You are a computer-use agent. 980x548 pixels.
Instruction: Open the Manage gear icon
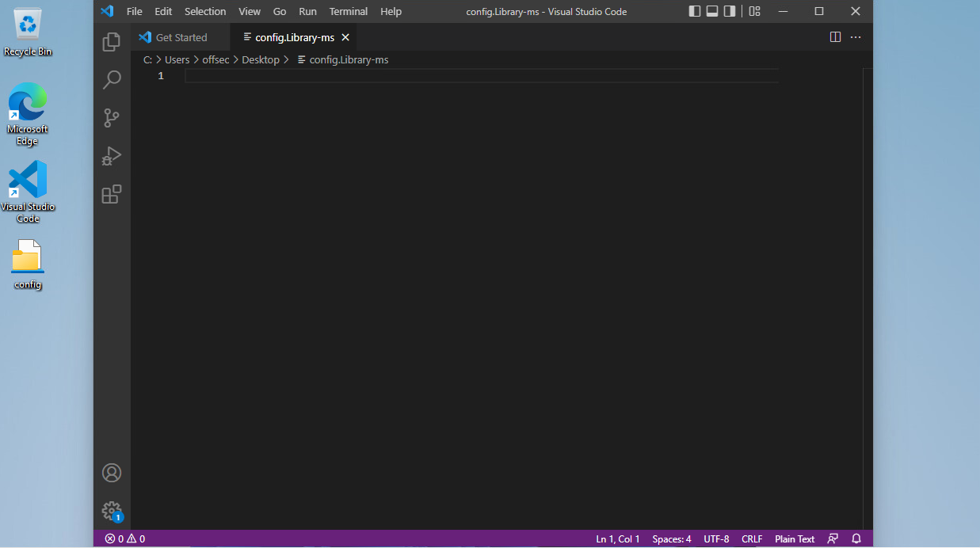pyautogui.click(x=112, y=511)
